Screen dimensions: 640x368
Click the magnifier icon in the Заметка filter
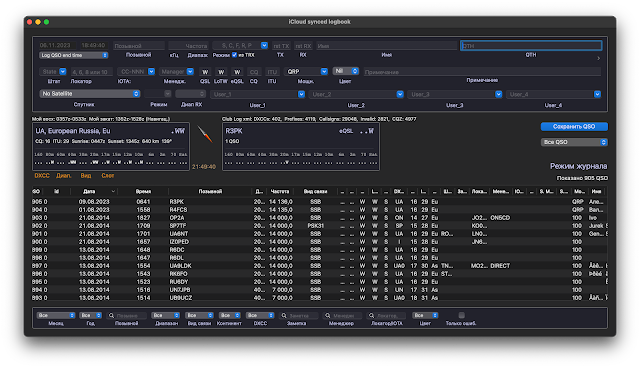[x=284, y=315]
